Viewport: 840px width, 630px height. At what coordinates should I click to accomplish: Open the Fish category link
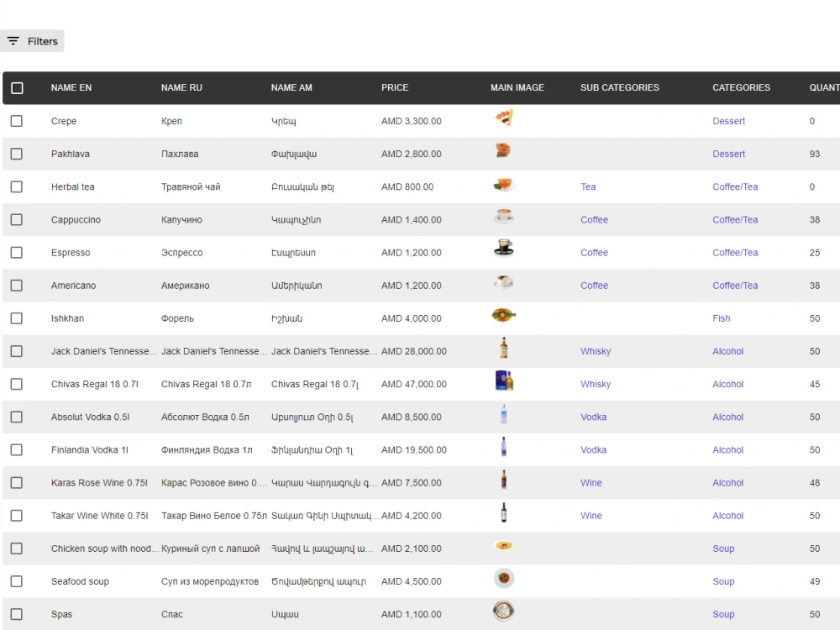pos(721,318)
